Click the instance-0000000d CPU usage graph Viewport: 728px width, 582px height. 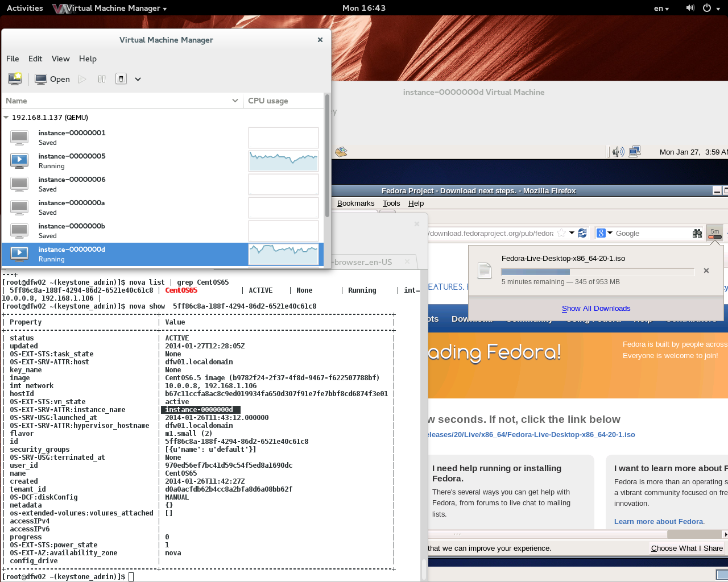(283, 254)
